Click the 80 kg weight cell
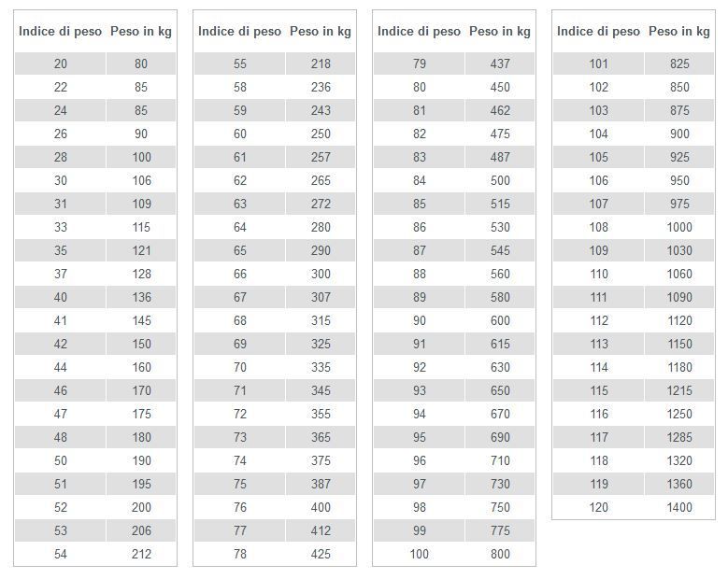Screen dimensions: 728x579 [x=141, y=64]
